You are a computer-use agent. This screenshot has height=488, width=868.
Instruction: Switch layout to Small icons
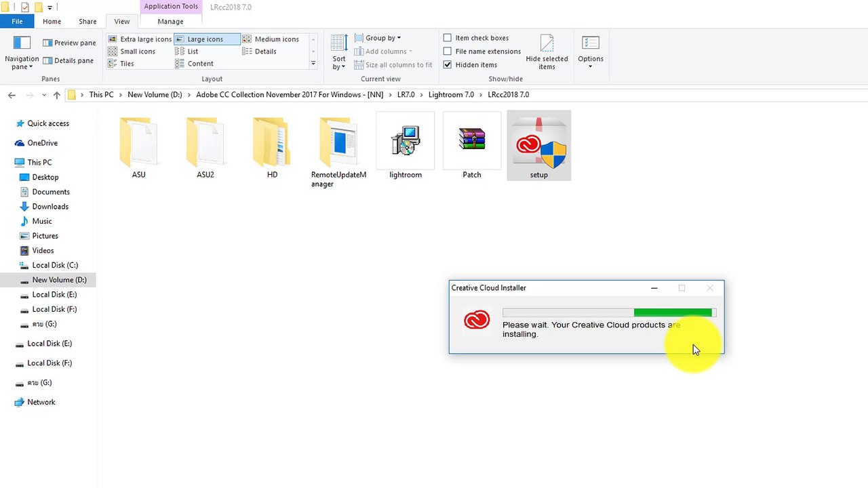pyautogui.click(x=132, y=52)
